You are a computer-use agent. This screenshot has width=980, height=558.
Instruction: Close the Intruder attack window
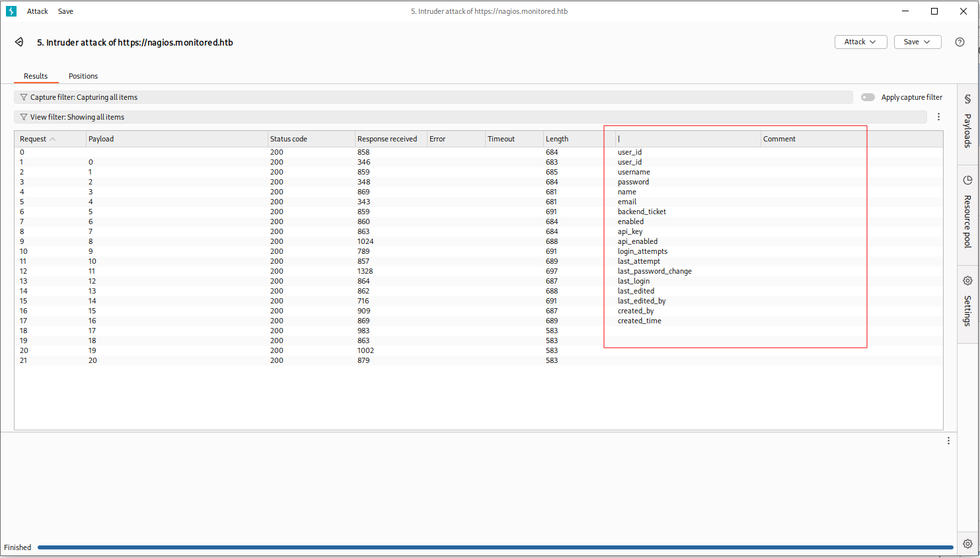point(963,11)
